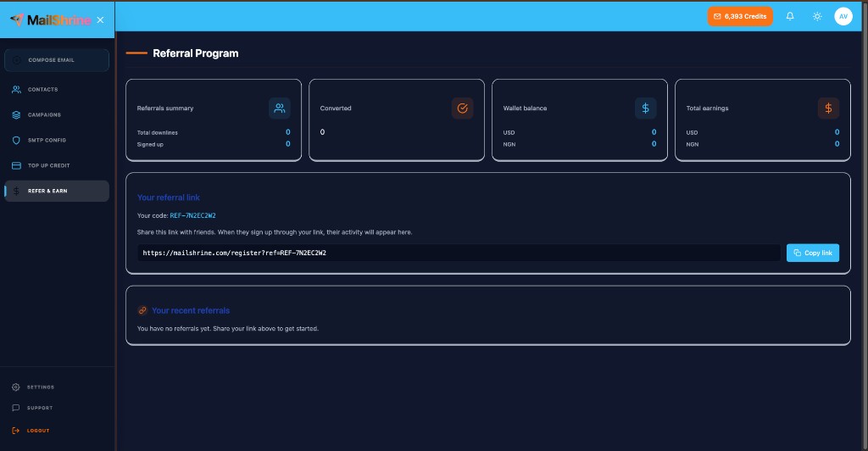Image resolution: width=868 pixels, height=451 pixels.
Task: Click 'You have no referrals yet' message
Action: pos(227,329)
